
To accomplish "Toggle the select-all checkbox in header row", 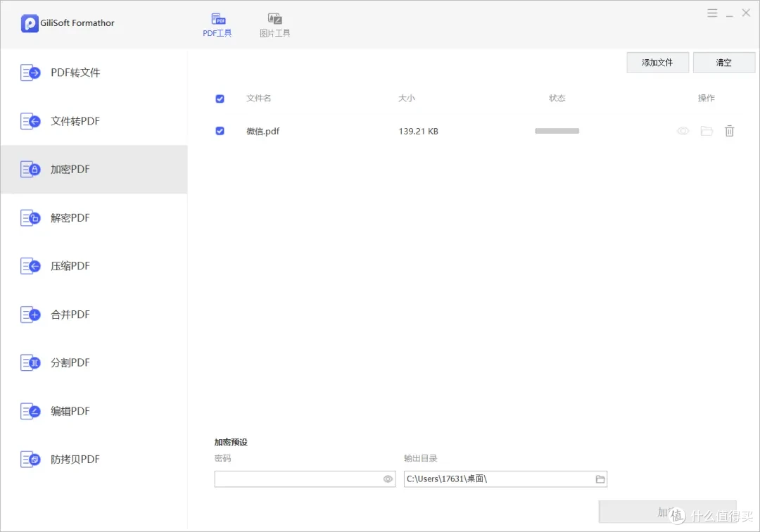I will click(220, 99).
